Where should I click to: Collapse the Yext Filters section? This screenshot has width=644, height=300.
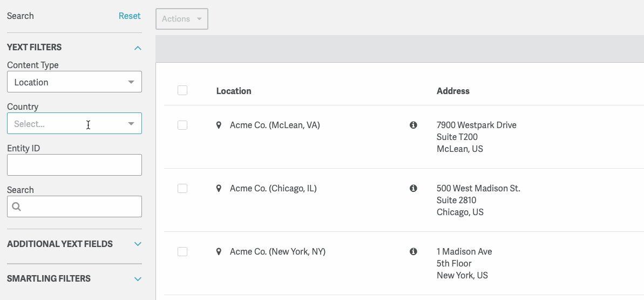138,48
